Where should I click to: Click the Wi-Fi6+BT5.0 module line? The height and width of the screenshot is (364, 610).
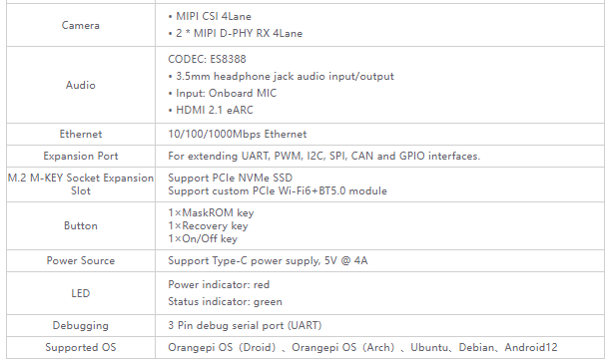pos(278,191)
